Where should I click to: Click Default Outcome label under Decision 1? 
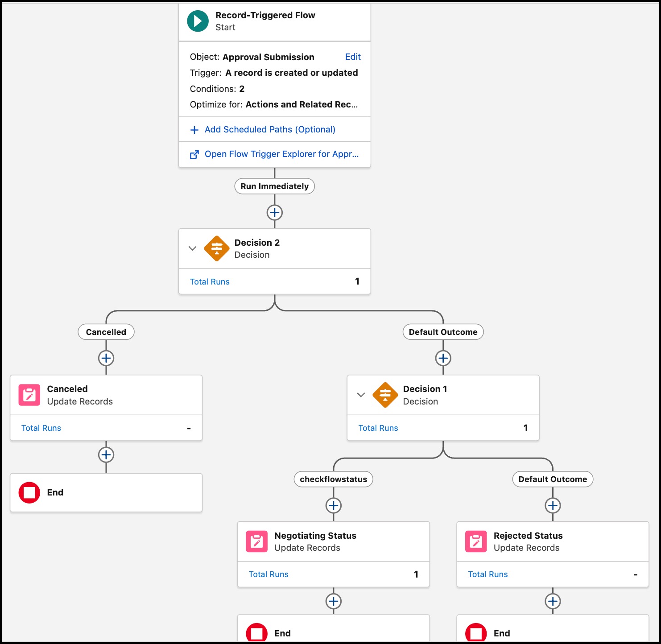[x=553, y=479]
